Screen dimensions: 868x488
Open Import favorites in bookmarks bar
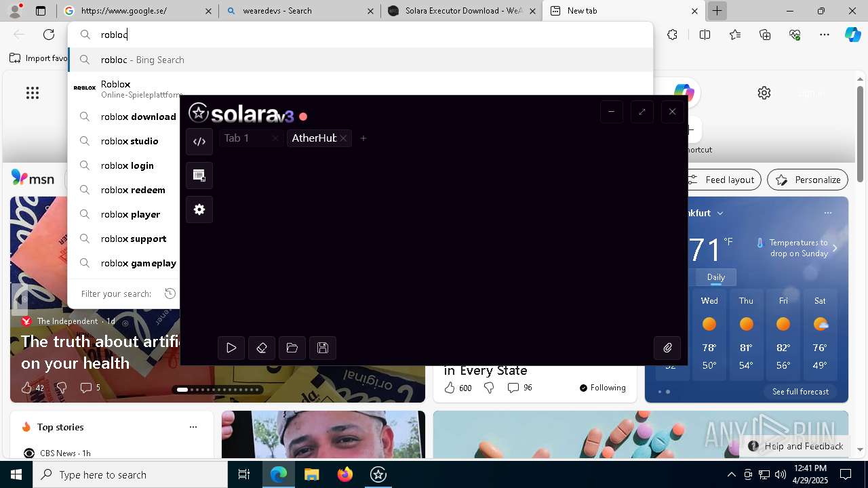coord(39,58)
